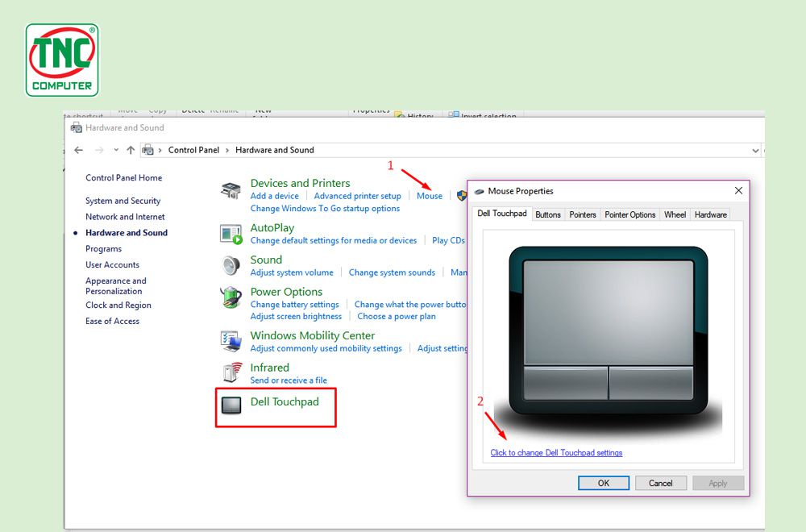
Task: Select Hardware and Sound in sidebar
Action: pos(127,232)
